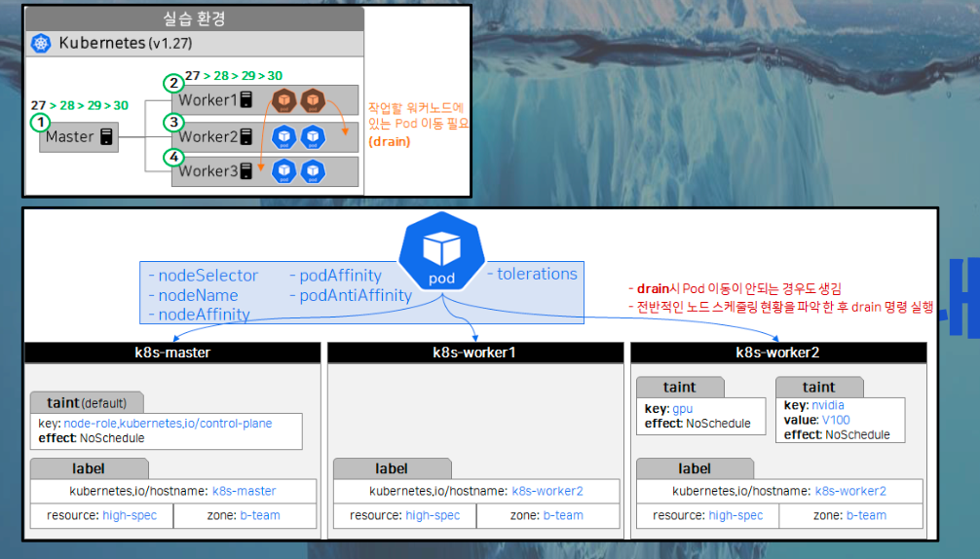980x559 pixels.
Task: Click the Kubernetes wheel logo icon
Action: (x=41, y=43)
